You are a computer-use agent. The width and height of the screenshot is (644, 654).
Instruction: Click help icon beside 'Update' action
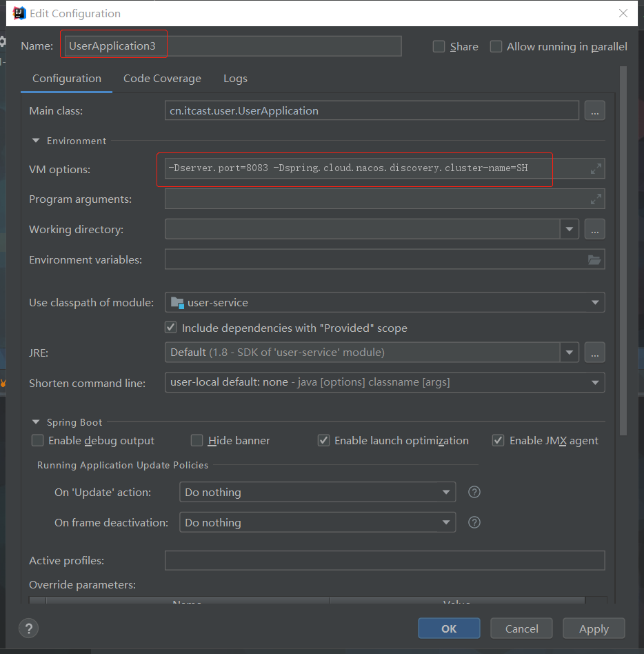point(474,492)
